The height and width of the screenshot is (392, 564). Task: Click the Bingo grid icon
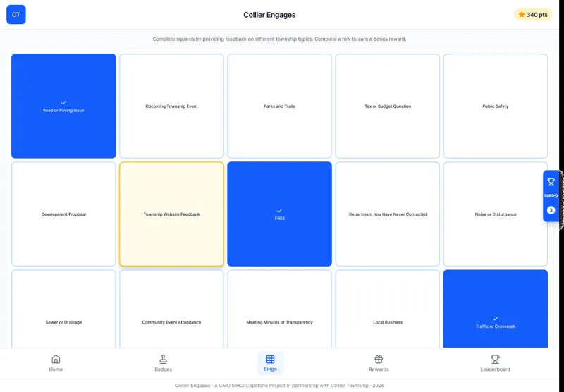tap(270, 359)
